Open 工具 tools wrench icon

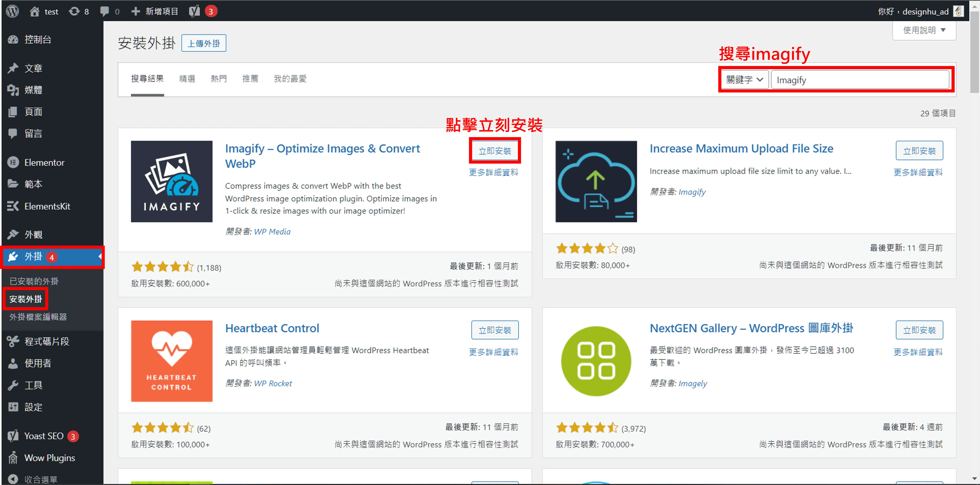tap(13, 385)
